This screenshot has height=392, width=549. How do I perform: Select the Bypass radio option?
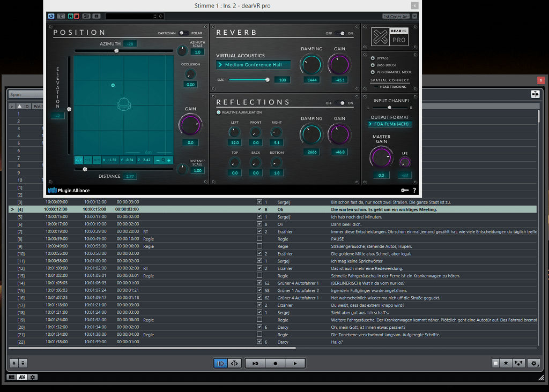tap(373, 58)
